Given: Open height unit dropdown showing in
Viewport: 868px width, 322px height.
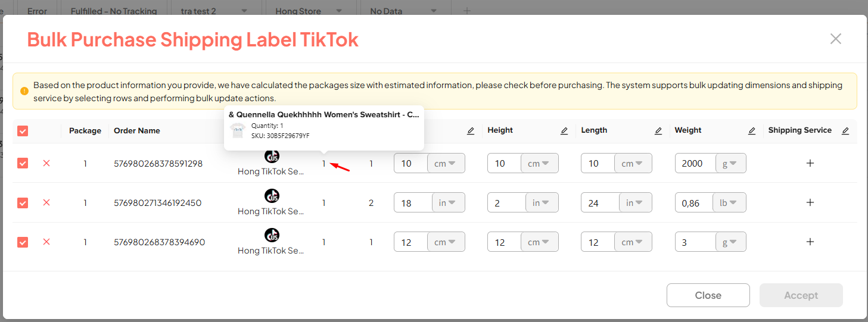Looking at the screenshot, I should click(x=542, y=203).
